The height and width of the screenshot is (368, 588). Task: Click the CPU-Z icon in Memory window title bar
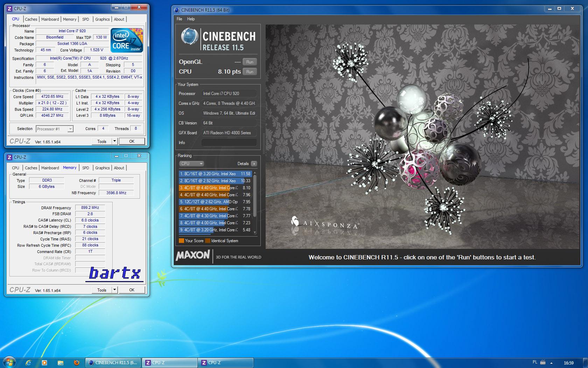pos(9,157)
